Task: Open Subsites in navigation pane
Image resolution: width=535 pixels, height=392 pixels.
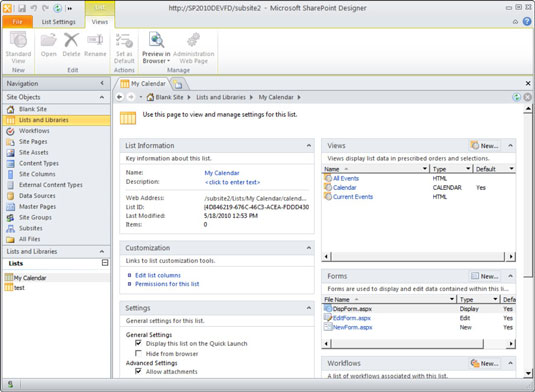Action: coord(31,228)
